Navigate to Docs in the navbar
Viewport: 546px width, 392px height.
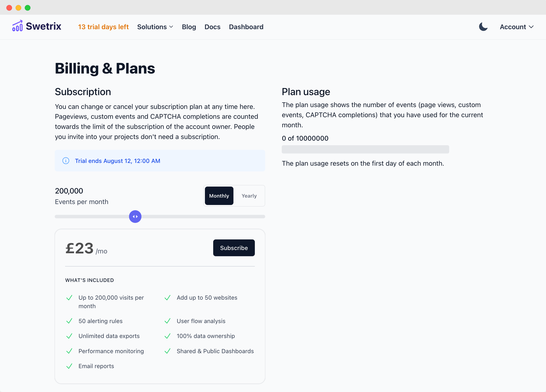pos(212,27)
